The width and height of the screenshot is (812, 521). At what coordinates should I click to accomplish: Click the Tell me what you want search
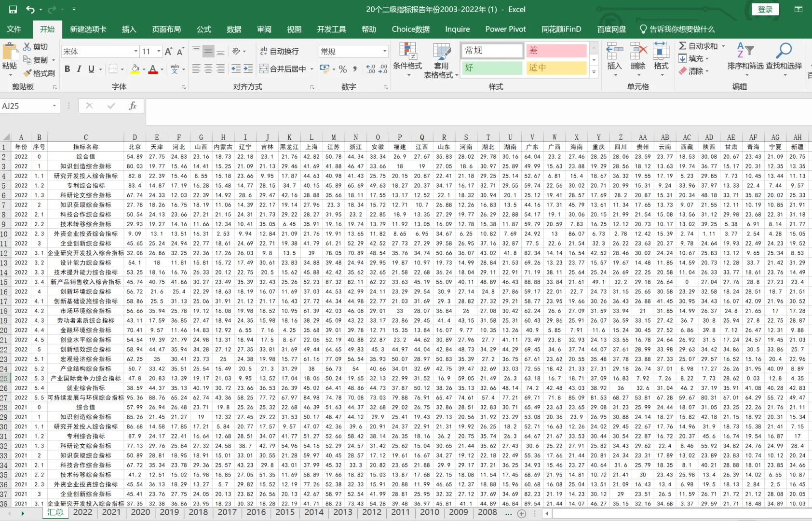pyautogui.click(x=677, y=29)
